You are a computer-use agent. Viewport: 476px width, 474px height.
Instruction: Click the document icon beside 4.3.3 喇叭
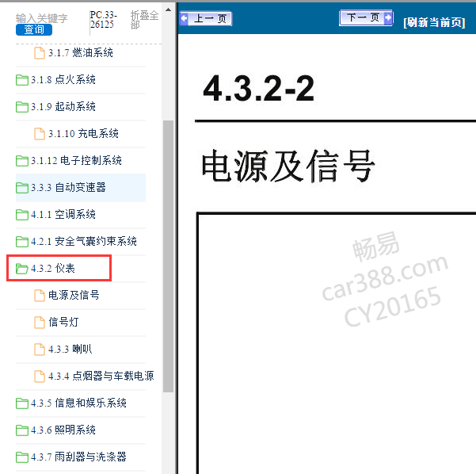pyautogui.click(x=39, y=350)
